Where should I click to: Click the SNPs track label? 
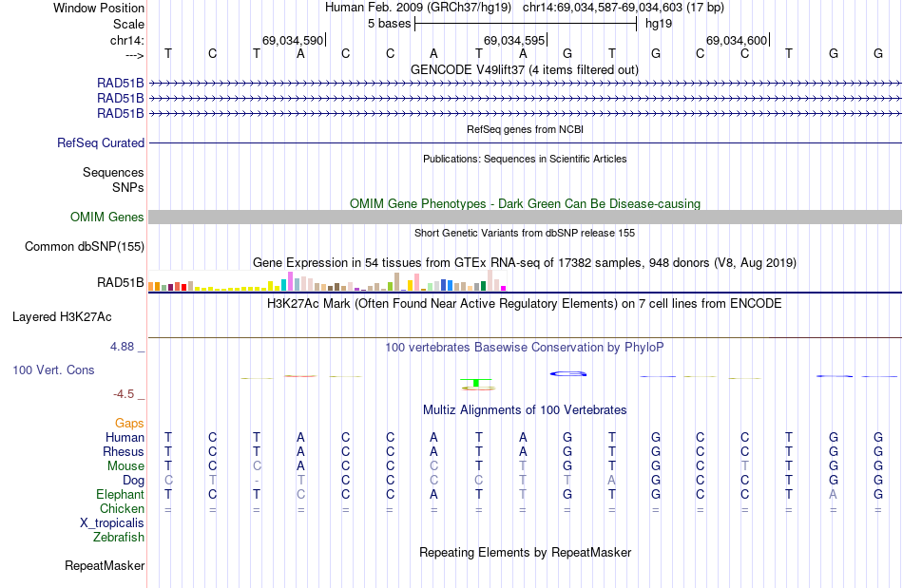[x=128, y=187]
